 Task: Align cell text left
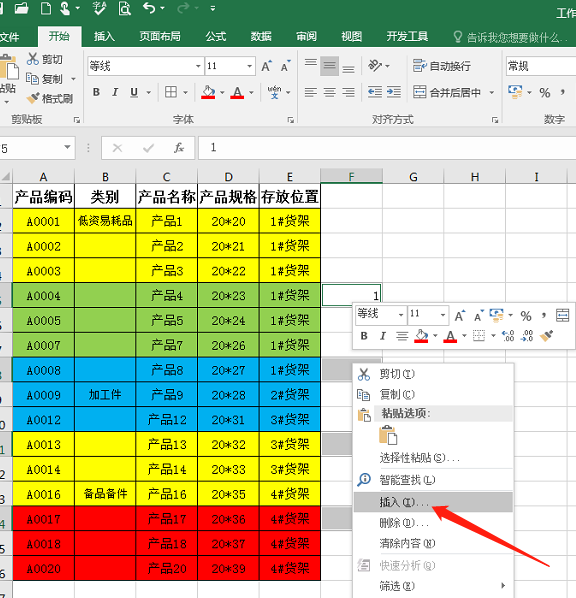point(311,92)
